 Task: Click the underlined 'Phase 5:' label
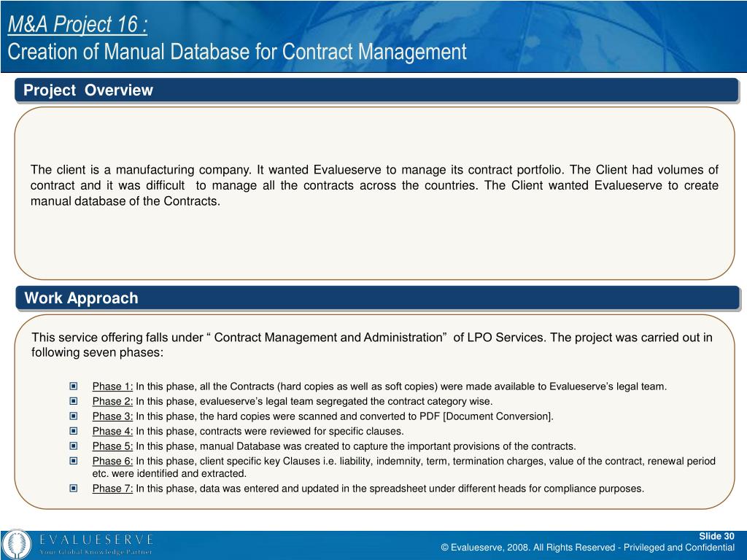[x=112, y=446]
